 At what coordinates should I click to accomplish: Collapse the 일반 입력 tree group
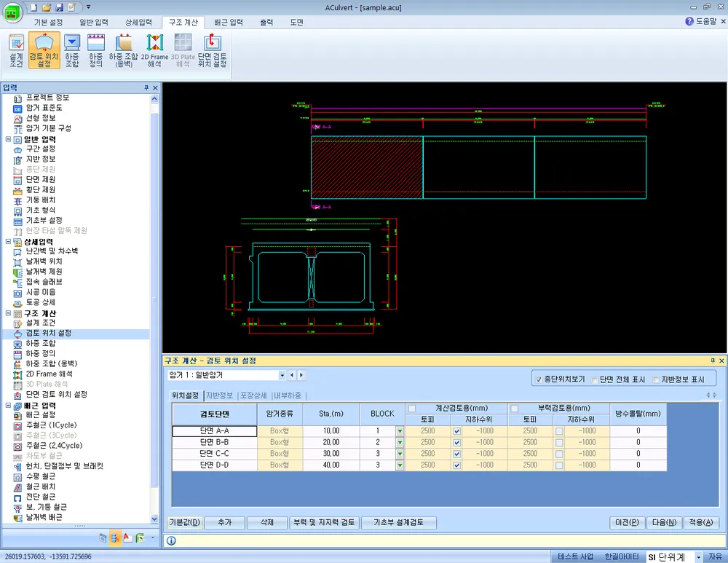tap(8, 139)
